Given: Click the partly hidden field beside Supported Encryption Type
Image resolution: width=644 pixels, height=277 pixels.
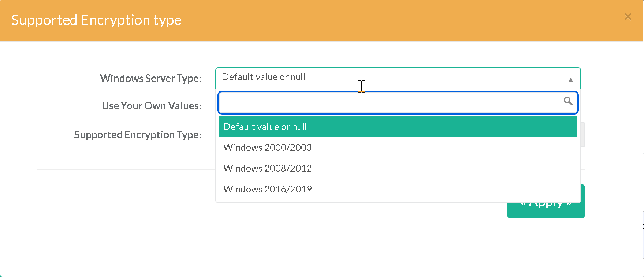Looking at the screenshot, I should click(x=582, y=135).
